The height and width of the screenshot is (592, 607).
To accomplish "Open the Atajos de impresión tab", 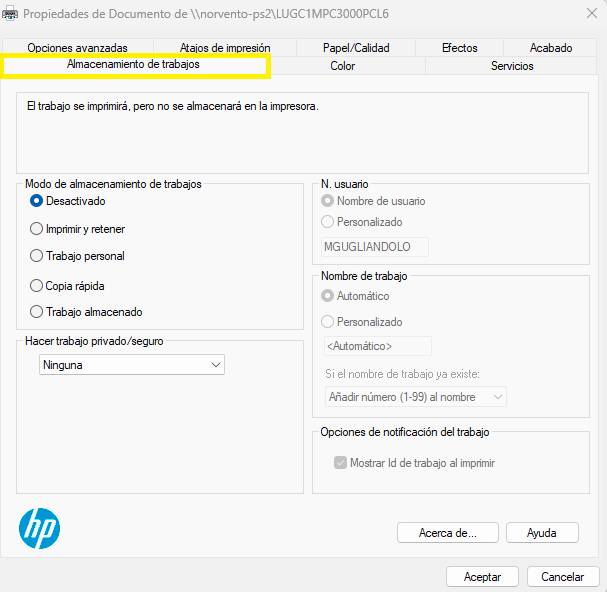I will point(225,48).
